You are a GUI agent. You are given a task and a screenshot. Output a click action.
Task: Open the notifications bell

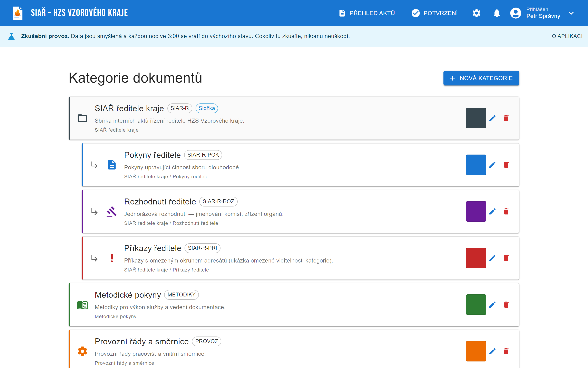tap(497, 13)
